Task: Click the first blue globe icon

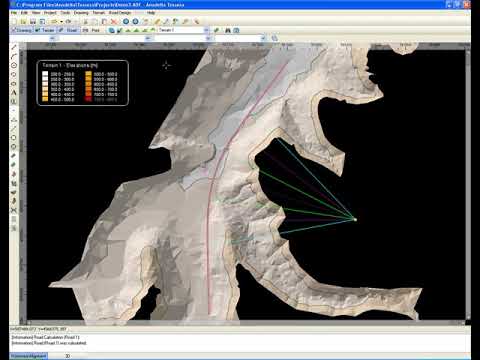Action: click(126, 22)
